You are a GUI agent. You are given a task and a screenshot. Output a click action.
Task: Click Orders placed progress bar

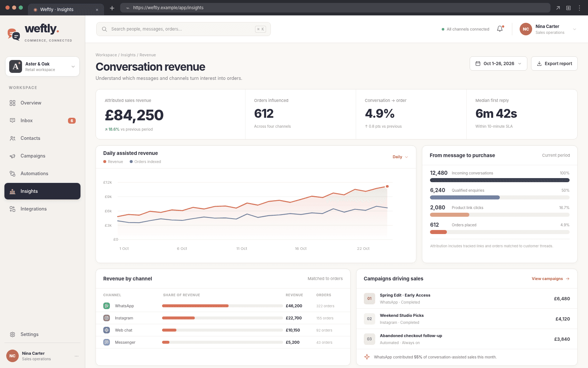500,232
